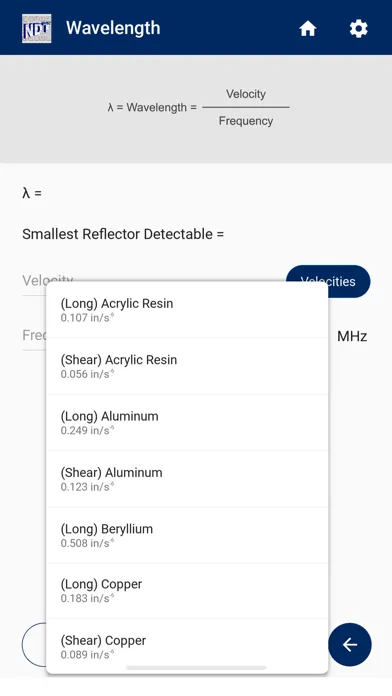Viewport: 392px width, 696px height.
Task: Choose (Long) Beryllium 0.508 item
Action: 187,535
